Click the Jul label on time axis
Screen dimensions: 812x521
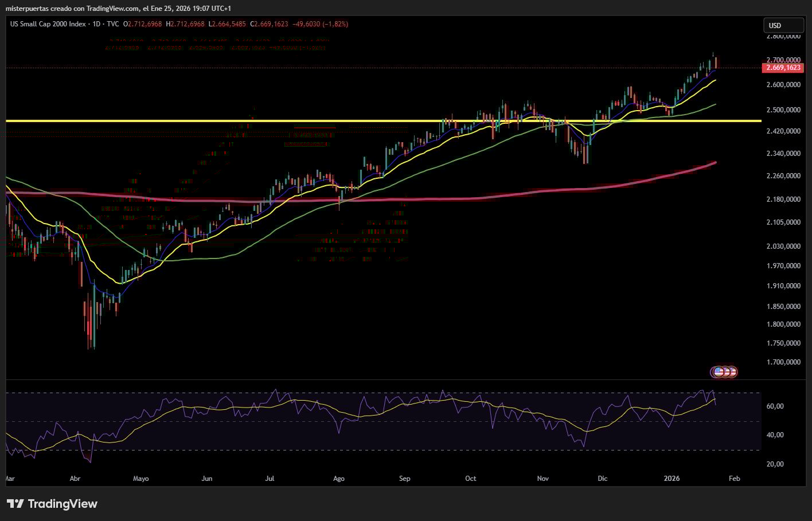click(x=270, y=479)
